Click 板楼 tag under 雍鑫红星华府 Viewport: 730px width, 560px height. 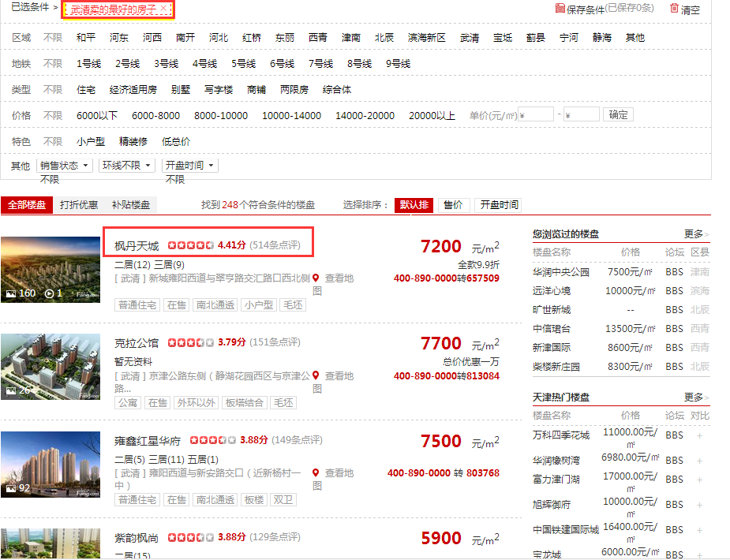[254, 500]
